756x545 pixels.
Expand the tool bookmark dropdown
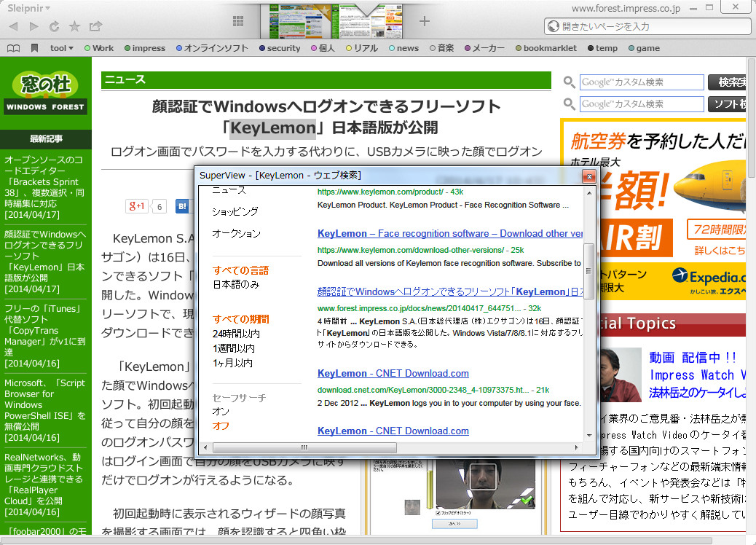point(62,48)
